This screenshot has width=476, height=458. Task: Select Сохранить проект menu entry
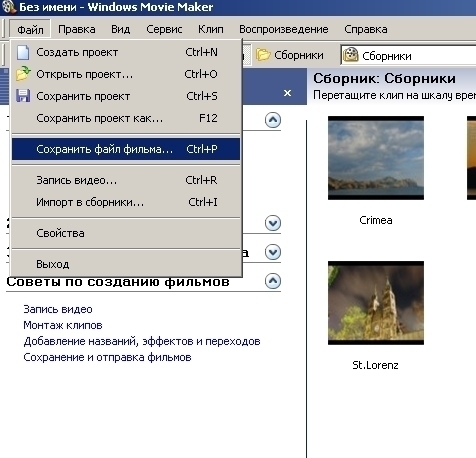pos(126,96)
